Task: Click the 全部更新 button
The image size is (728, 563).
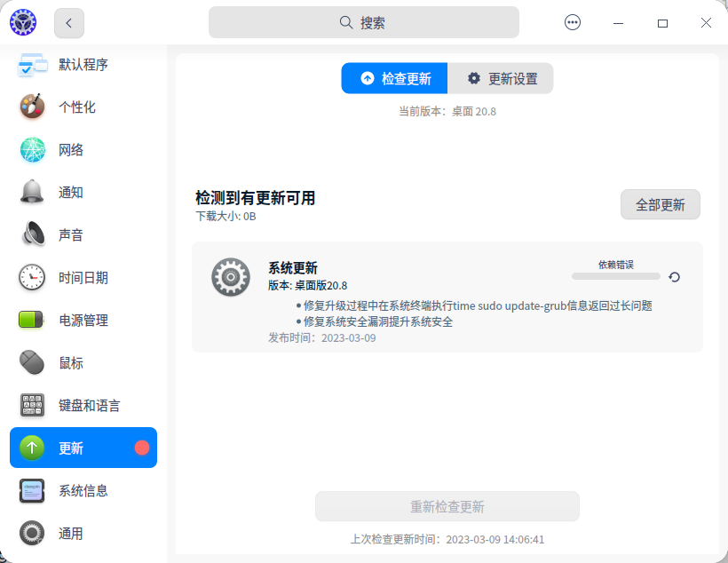Action: (661, 204)
